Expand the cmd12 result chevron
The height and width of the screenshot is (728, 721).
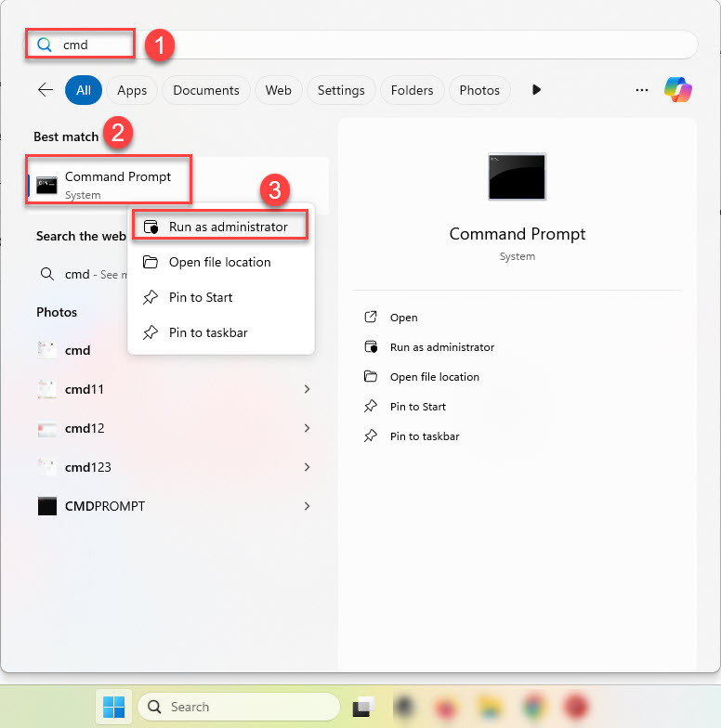[x=307, y=428]
